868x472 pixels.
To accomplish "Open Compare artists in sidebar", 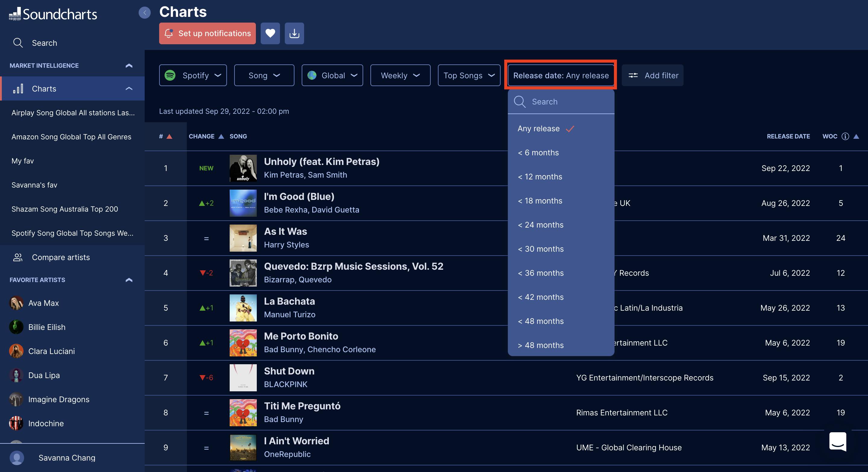I will [x=61, y=258].
